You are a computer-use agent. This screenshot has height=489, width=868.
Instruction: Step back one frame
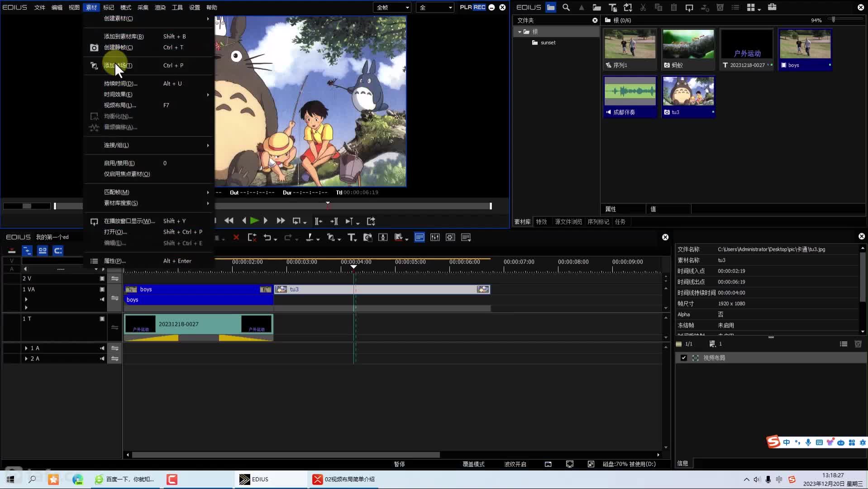tap(244, 221)
